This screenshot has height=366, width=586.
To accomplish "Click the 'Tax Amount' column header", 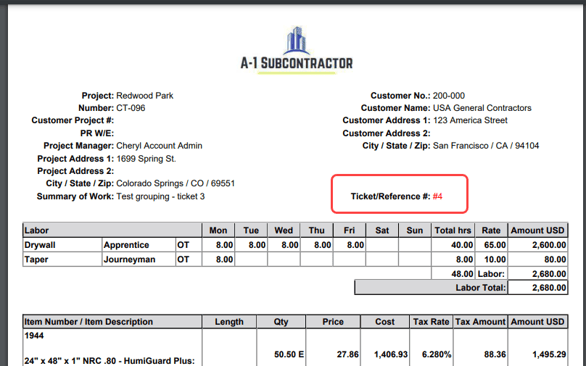I will pyautogui.click(x=481, y=322).
